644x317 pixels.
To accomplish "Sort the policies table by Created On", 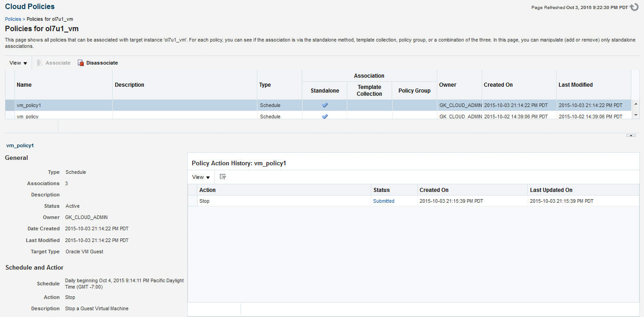I will 519,85.
